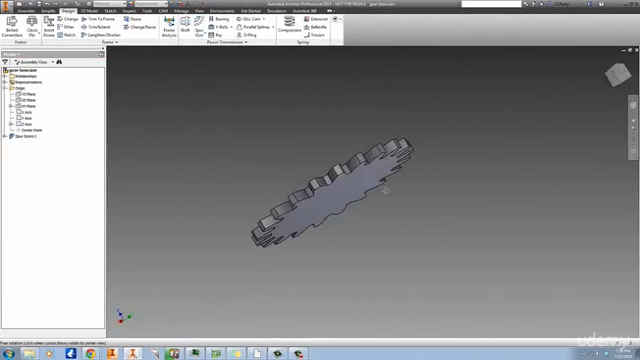The width and height of the screenshot is (640, 360).
Task: Click the Torsion spring tool
Action: (314, 35)
